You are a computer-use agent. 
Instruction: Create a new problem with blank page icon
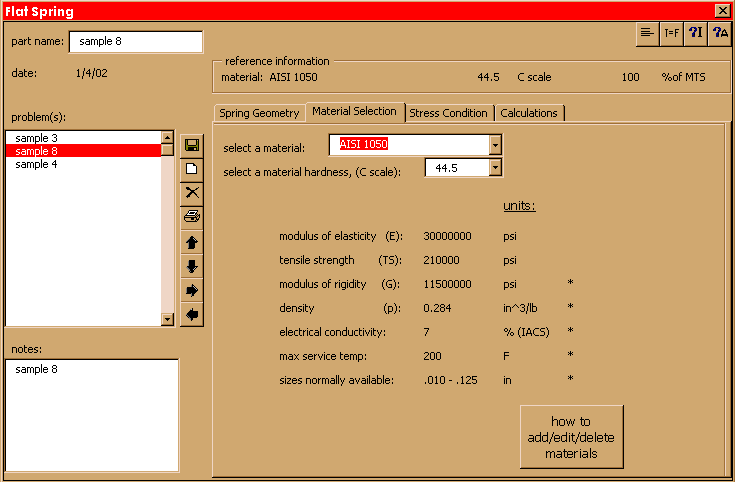coord(192,168)
